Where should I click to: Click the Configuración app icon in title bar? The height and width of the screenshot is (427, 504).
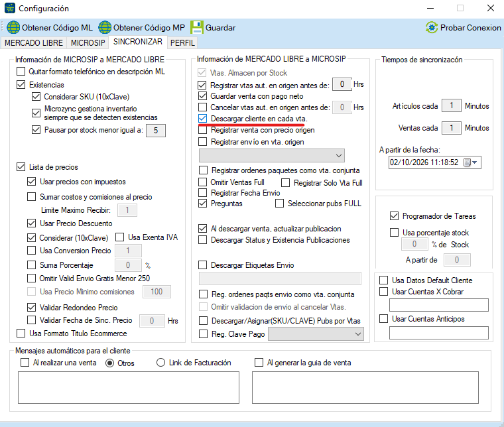10,8
